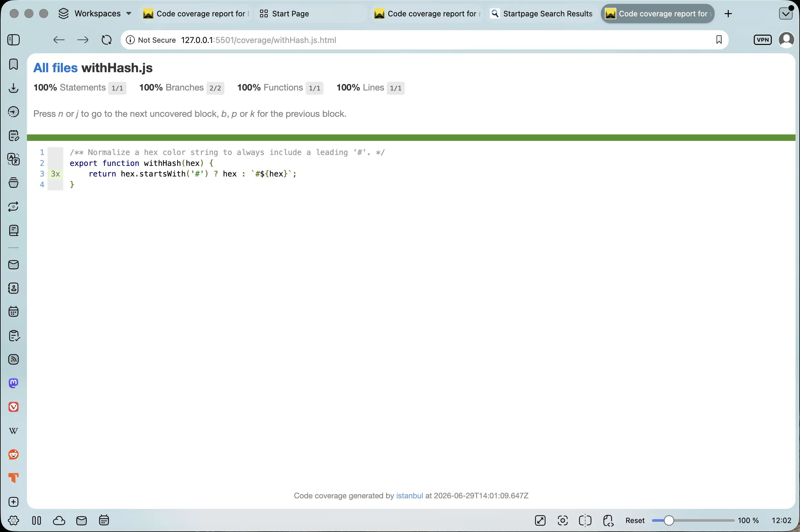Screen dimensions: 800x532
Task: Toggle the VPN button
Action: (763, 40)
